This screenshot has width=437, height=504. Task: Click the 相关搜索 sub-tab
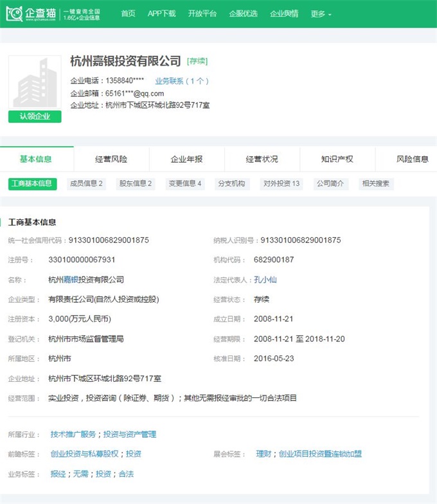click(376, 183)
